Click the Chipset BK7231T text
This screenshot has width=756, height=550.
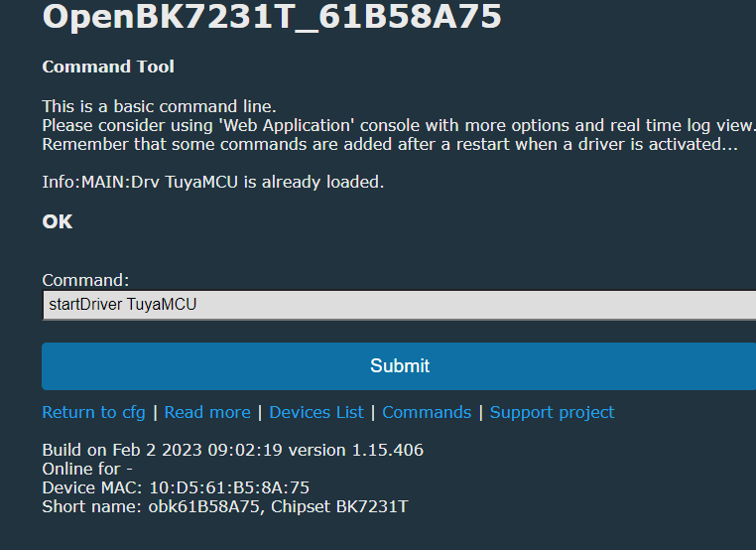[339, 507]
